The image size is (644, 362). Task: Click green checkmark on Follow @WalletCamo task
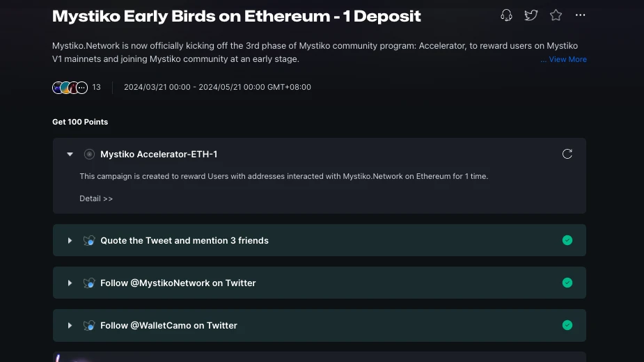[567, 325]
